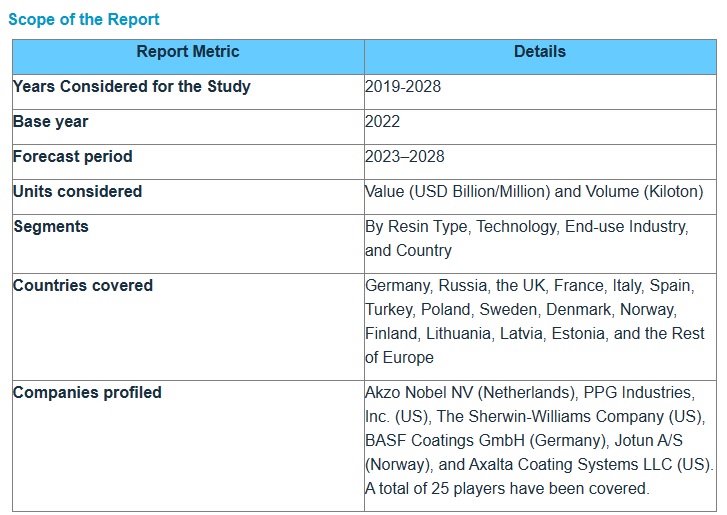Click the 'Years Considered for the Study' cell

click(x=132, y=87)
